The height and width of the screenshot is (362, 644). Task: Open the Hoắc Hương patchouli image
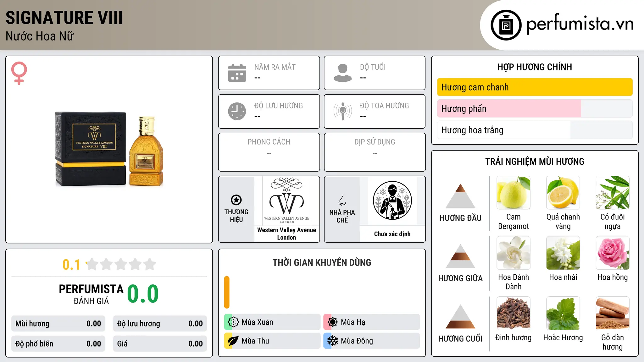click(563, 313)
